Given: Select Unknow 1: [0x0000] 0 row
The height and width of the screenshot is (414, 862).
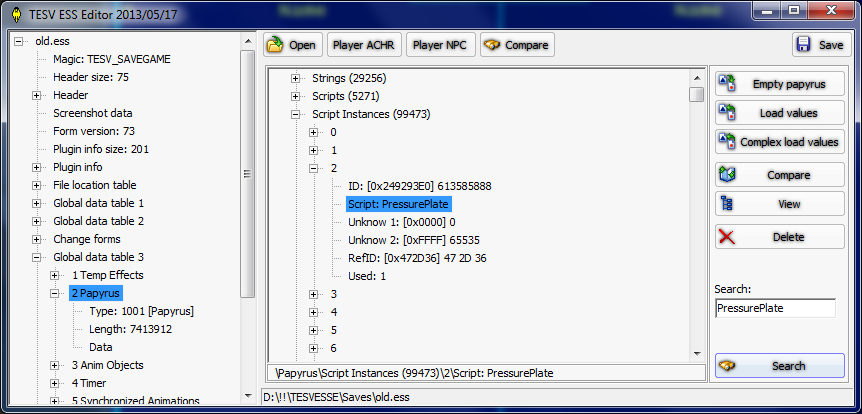Looking at the screenshot, I should (401, 223).
